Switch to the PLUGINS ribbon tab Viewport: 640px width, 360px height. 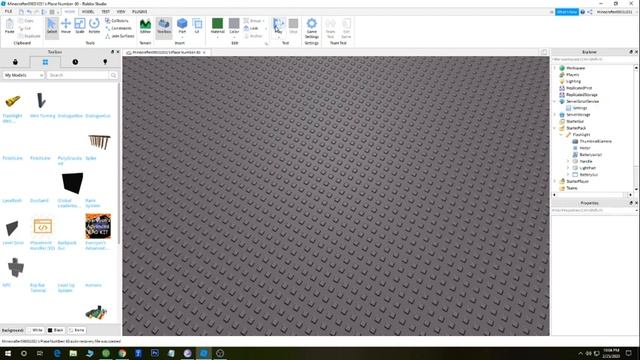click(140, 12)
